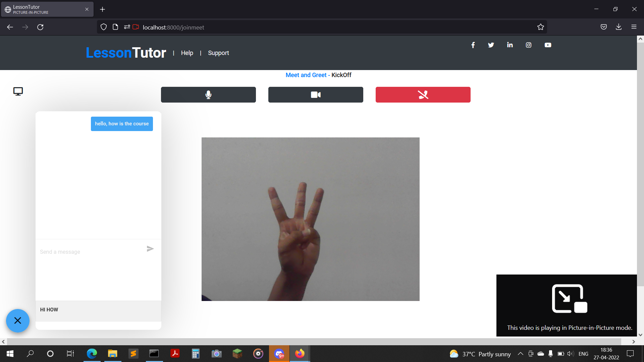
Task: Turn off the video camera button
Action: (x=316, y=95)
